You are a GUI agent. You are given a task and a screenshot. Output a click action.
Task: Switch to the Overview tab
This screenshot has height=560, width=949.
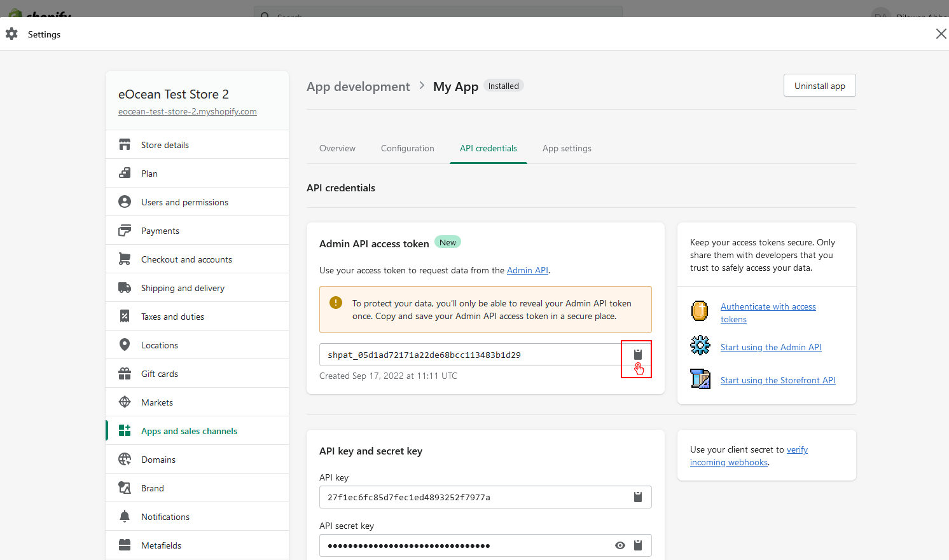point(337,148)
